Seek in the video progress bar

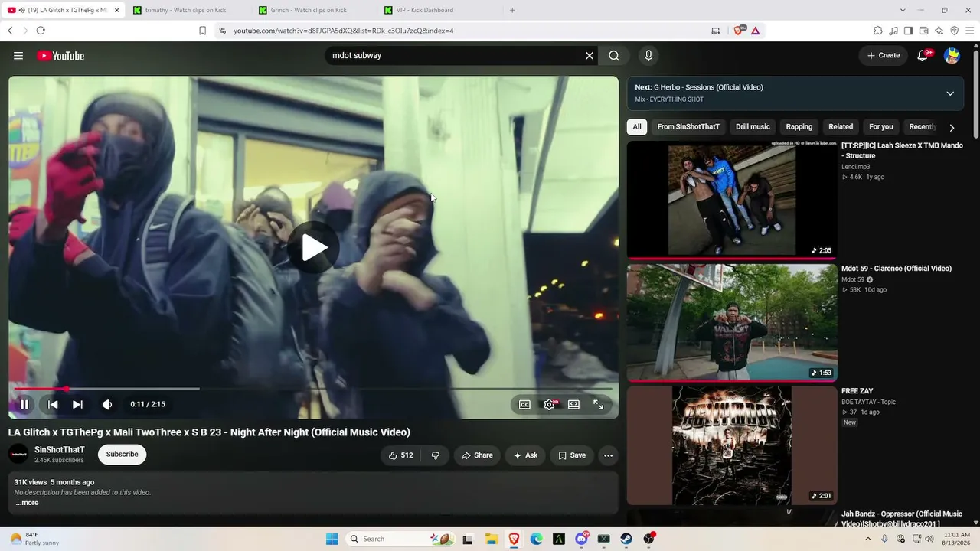click(314, 389)
